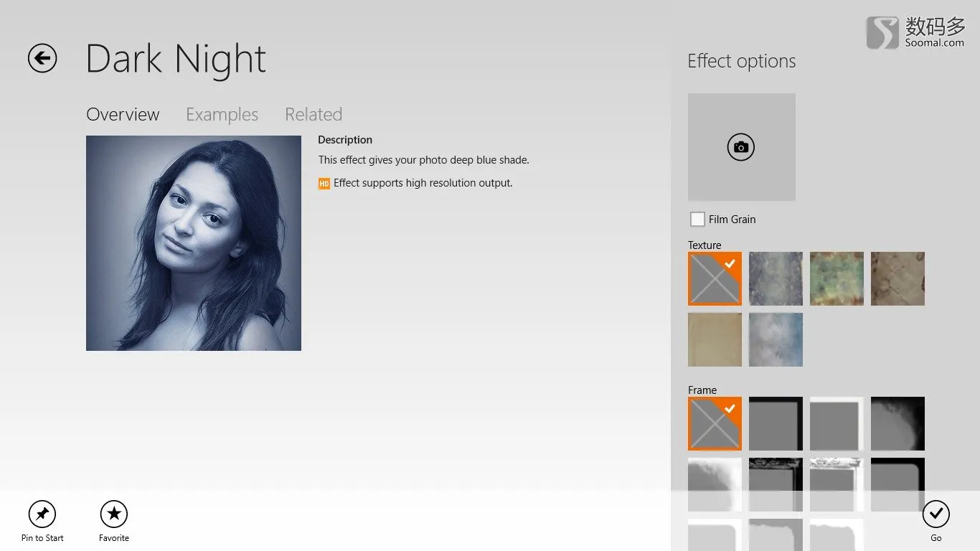This screenshot has height=551, width=980.
Task: Enable the Film Grain checkbox
Action: 697,220
